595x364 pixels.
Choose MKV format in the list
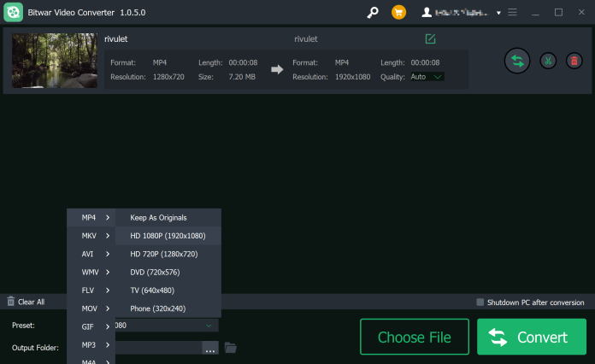pyautogui.click(x=91, y=235)
